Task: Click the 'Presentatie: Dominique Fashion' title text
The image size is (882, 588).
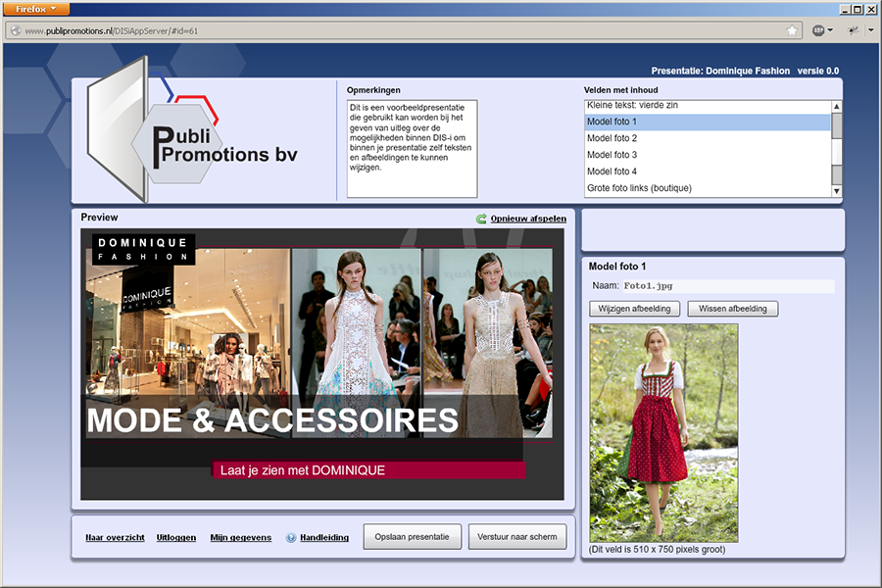Action: coord(720,71)
